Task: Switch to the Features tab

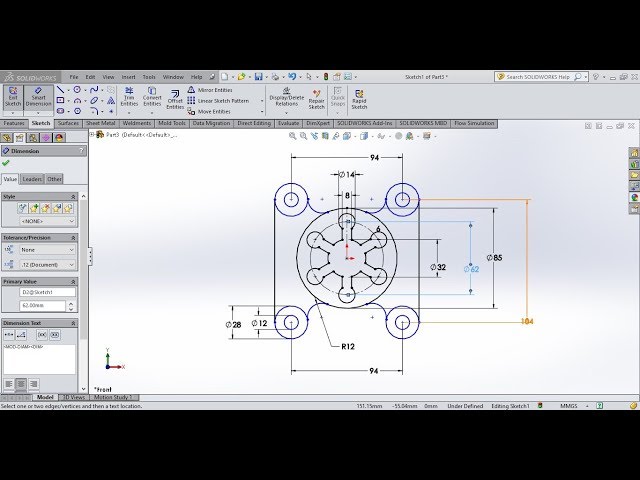Action: (x=14, y=123)
